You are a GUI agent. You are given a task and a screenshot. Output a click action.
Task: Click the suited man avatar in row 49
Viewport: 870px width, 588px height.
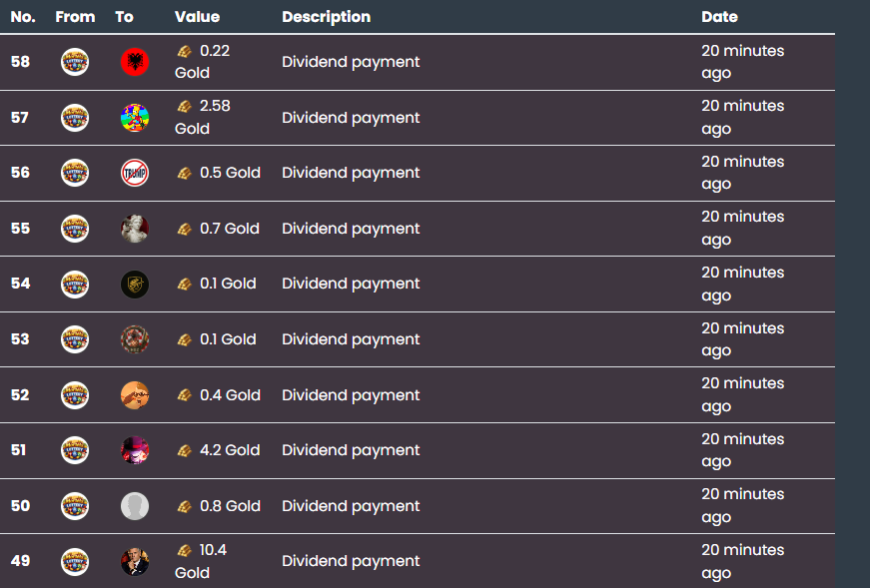(135, 561)
